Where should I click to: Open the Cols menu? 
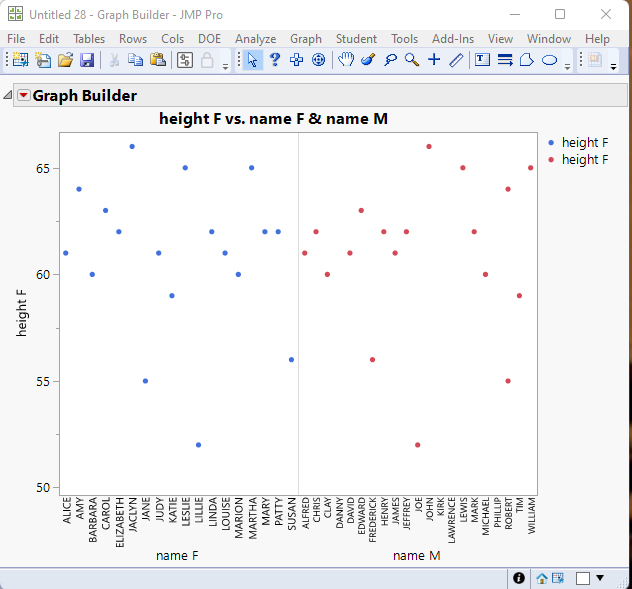[173, 39]
